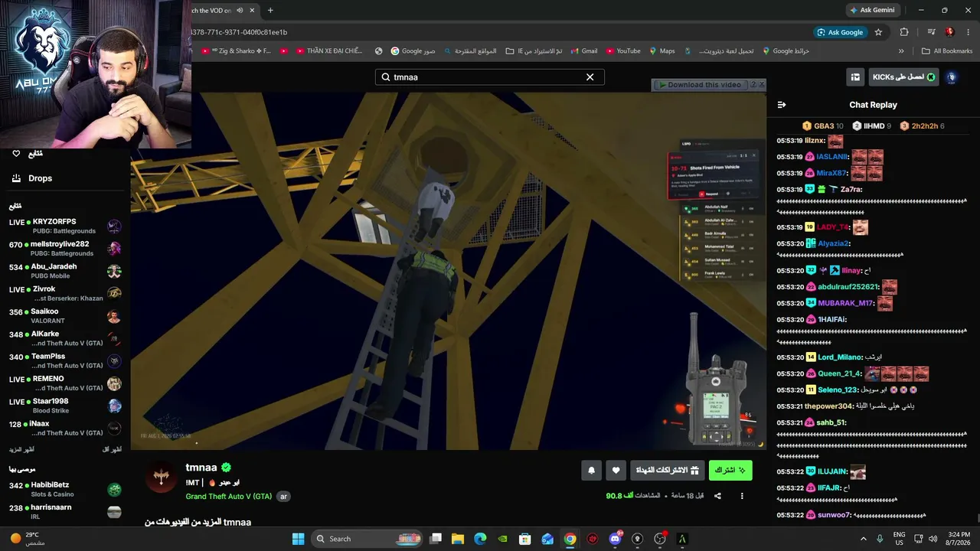
Task: Click the Windows taskbar Search box
Action: click(367, 539)
